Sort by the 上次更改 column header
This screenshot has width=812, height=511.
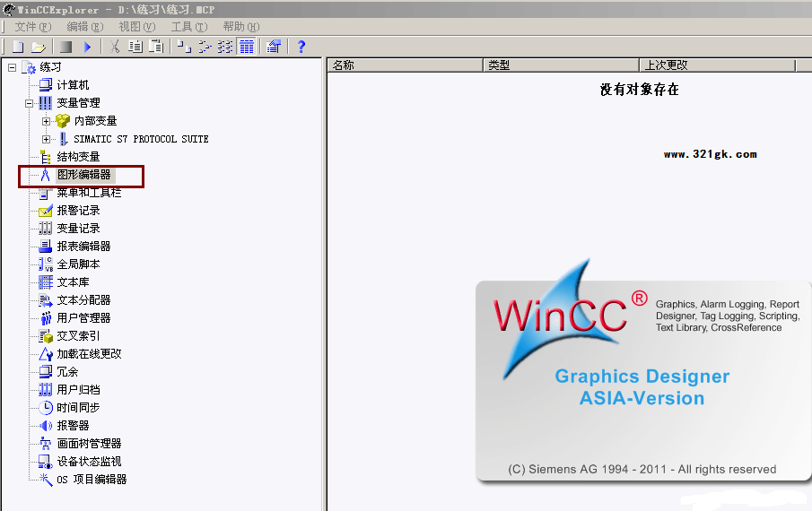coord(717,65)
